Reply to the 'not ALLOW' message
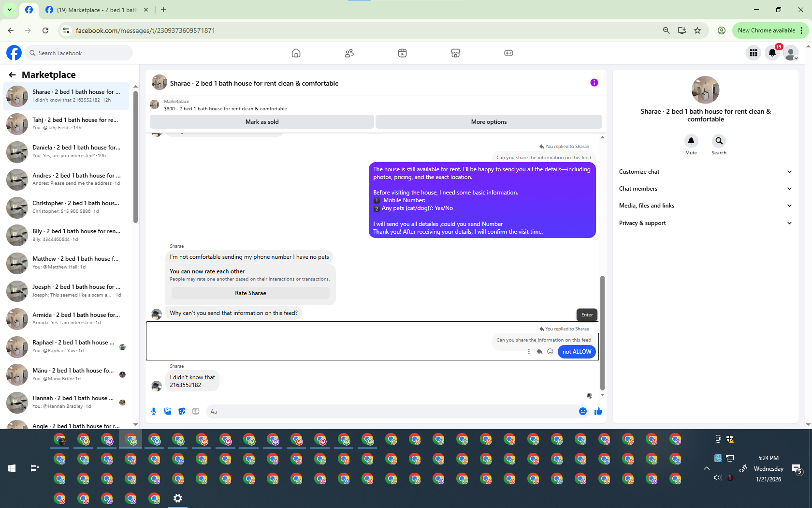The width and height of the screenshot is (812, 508). point(539,352)
